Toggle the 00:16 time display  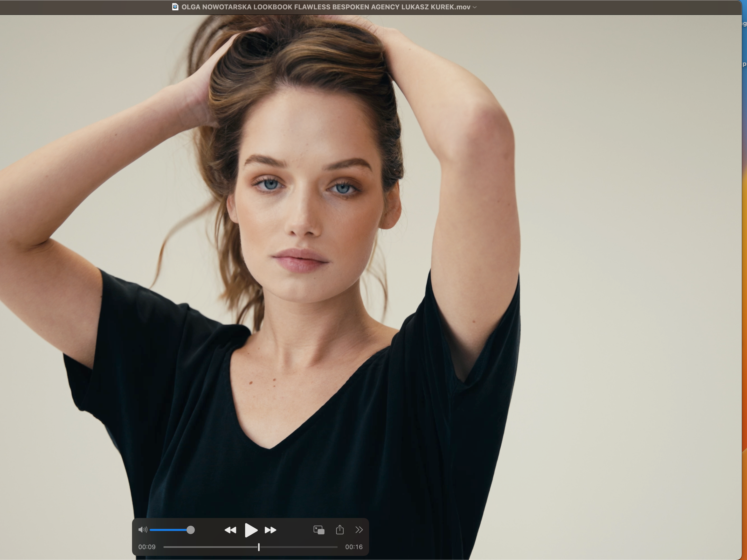coord(354,547)
